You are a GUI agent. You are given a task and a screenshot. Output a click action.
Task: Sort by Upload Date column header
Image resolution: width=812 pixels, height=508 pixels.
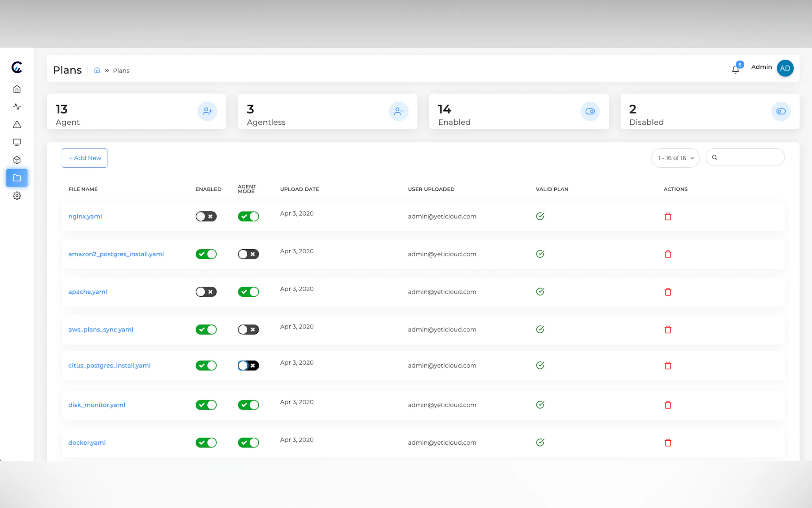(300, 189)
